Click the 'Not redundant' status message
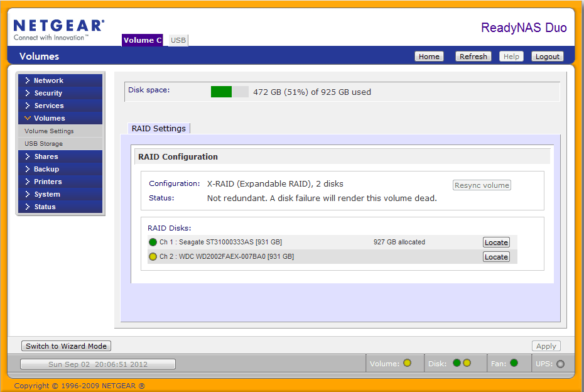584x392 pixels. point(322,199)
